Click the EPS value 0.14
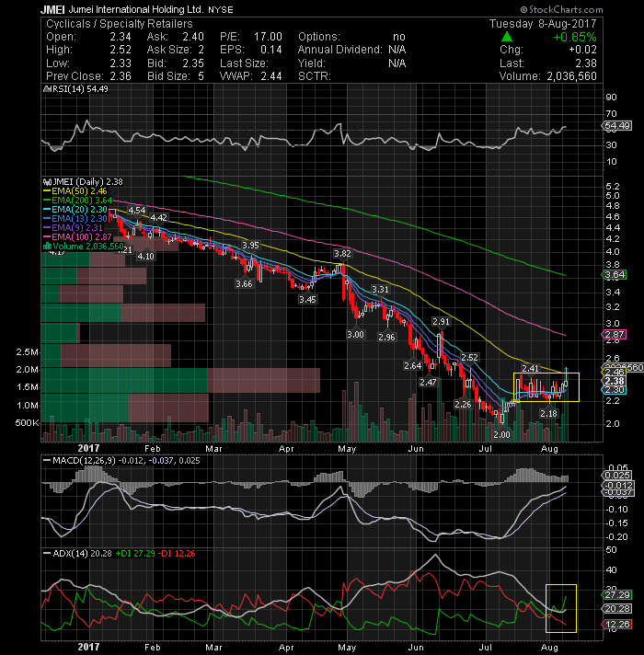The height and width of the screenshot is (655, 644). [271, 50]
